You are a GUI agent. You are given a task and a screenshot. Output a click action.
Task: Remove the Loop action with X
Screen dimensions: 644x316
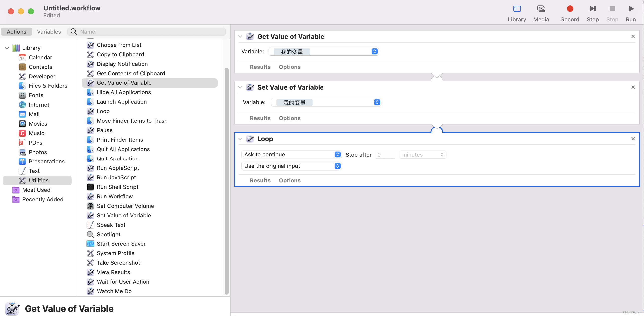633,139
